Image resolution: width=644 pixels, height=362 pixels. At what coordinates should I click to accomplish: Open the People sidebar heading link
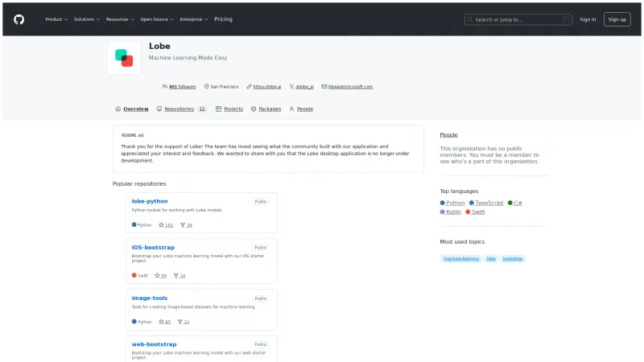(448, 134)
